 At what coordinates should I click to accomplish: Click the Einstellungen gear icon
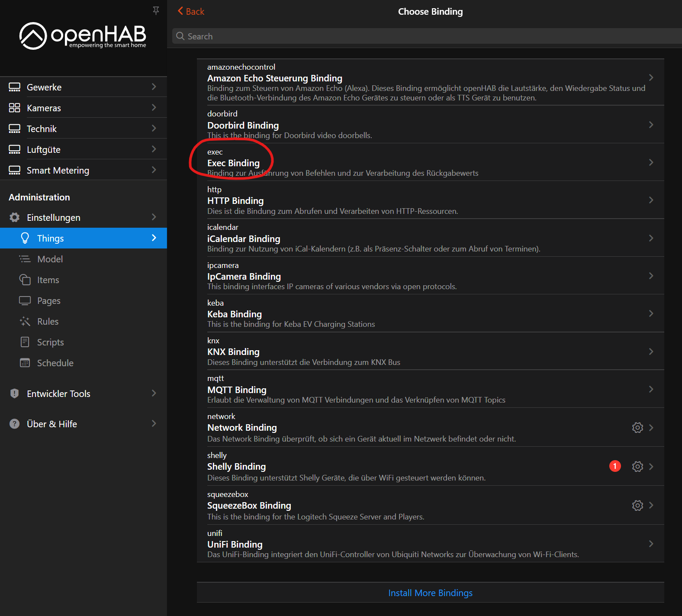[15, 217]
